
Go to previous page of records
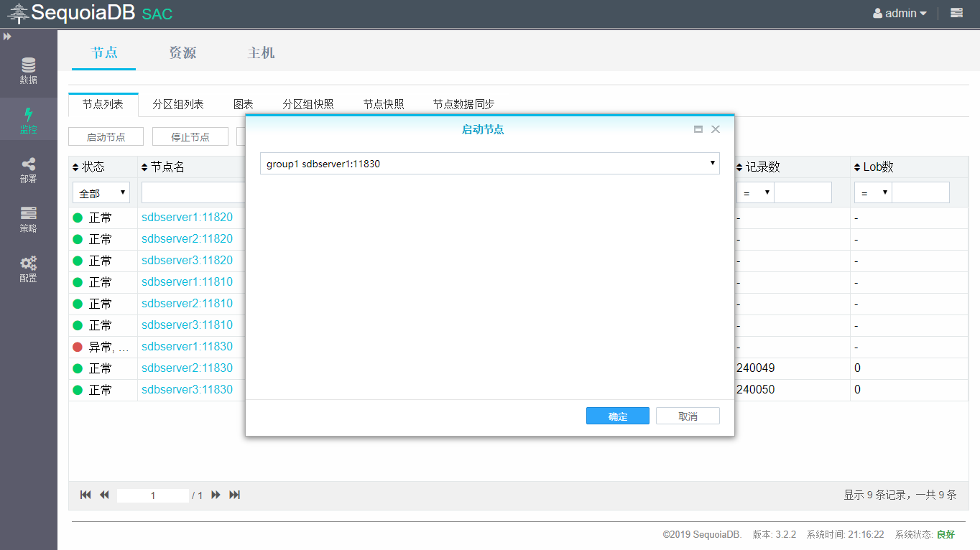point(104,495)
